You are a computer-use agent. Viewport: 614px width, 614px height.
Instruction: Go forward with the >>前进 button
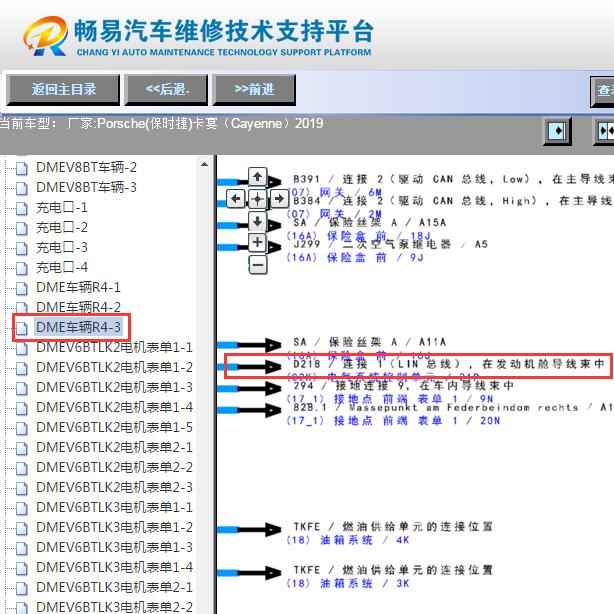point(254,90)
